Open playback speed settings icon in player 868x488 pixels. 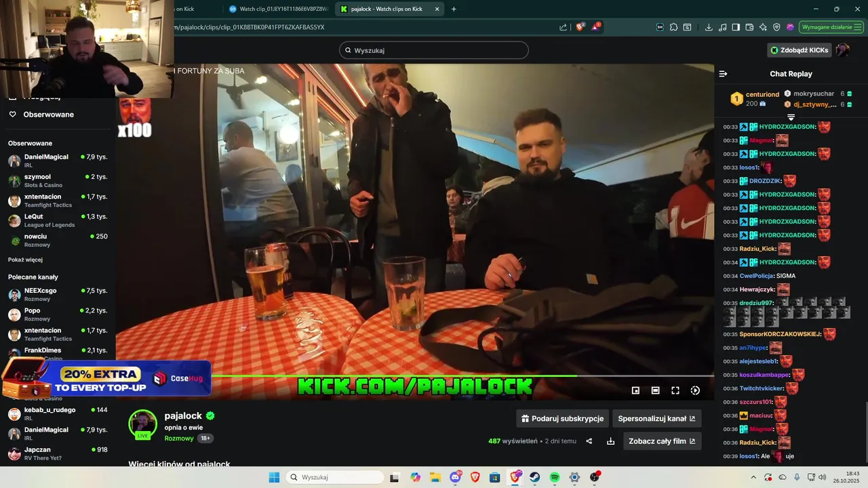(695, 390)
